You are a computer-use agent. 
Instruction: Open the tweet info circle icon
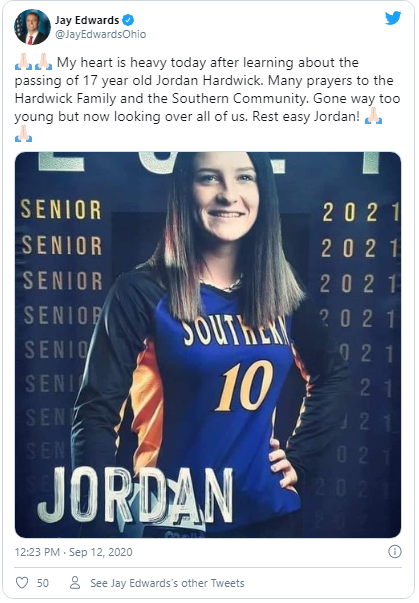(395, 551)
